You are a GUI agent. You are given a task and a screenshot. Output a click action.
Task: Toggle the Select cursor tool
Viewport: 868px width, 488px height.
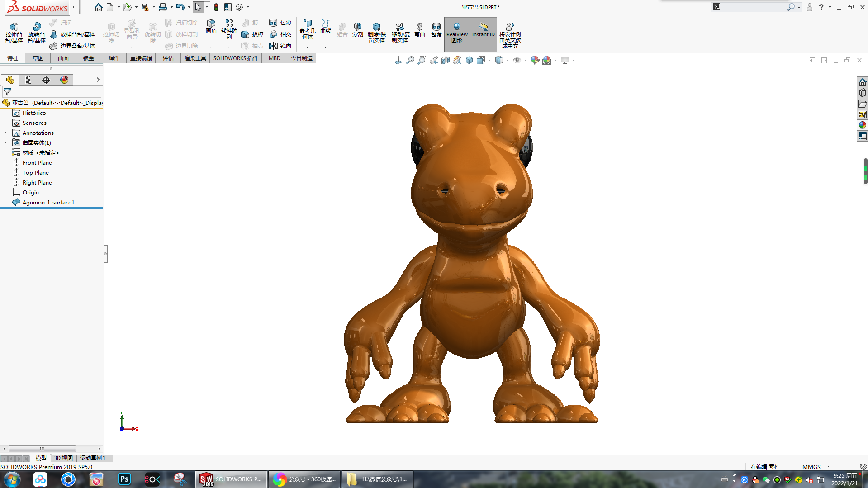(198, 7)
